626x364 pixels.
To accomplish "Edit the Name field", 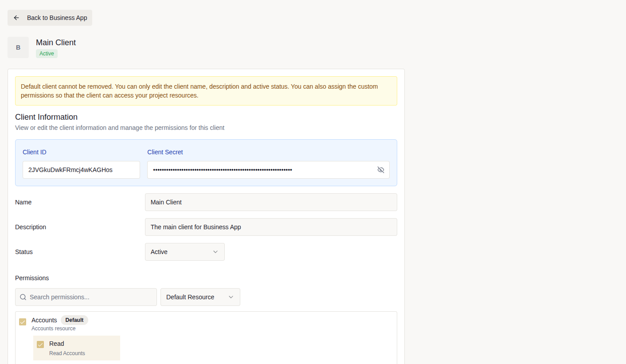I will (x=271, y=202).
